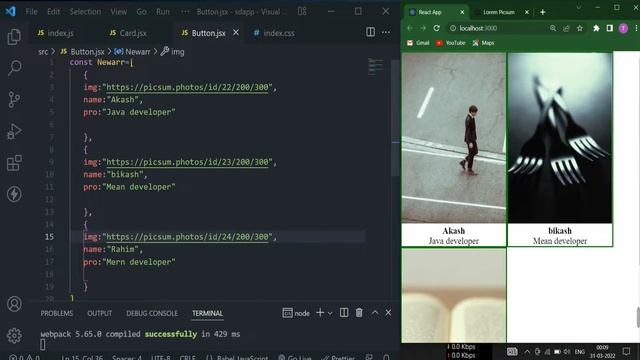Open the File menu
The width and height of the screenshot is (640, 360).
[x=31, y=12]
